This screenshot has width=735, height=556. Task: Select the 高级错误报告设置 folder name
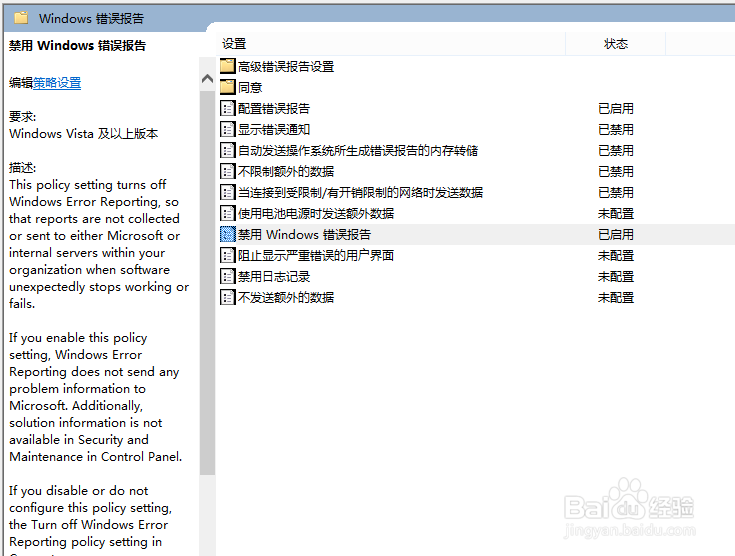click(286, 67)
